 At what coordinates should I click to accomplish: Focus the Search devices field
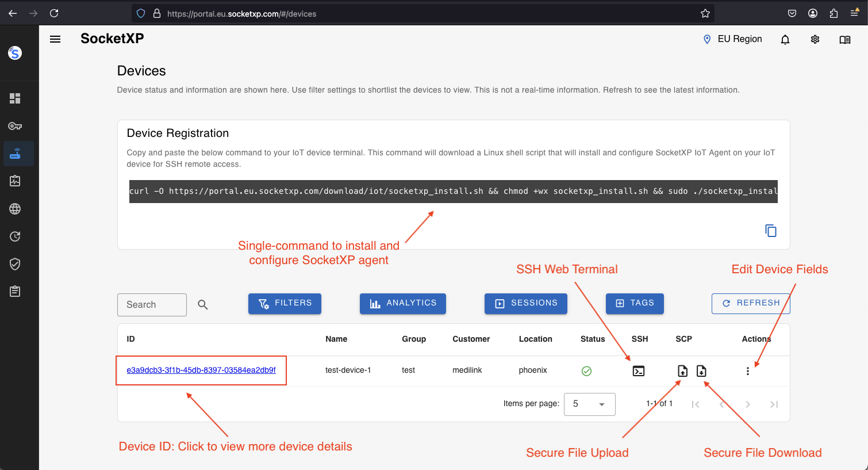(x=152, y=305)
